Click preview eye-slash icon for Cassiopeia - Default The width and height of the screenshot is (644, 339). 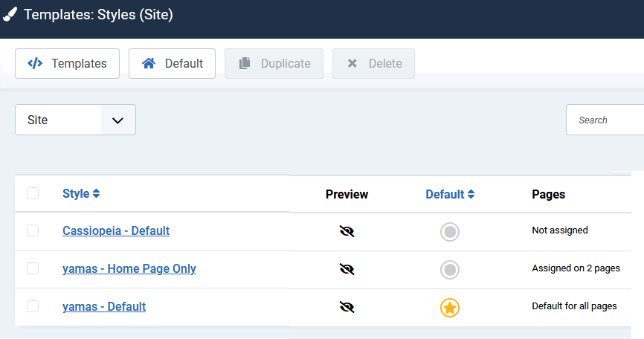(x=347, y=231)
